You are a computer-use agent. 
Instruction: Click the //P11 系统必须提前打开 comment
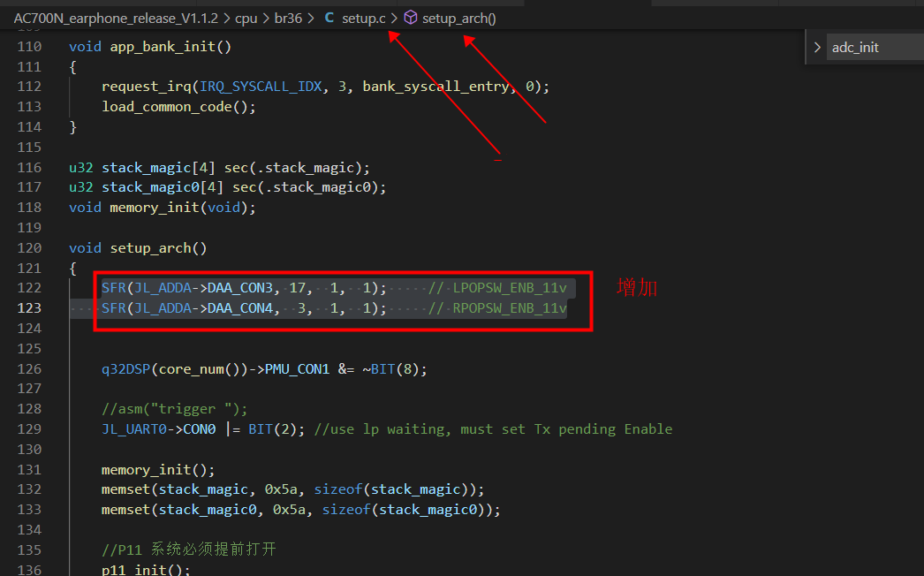tap(188, 550)
